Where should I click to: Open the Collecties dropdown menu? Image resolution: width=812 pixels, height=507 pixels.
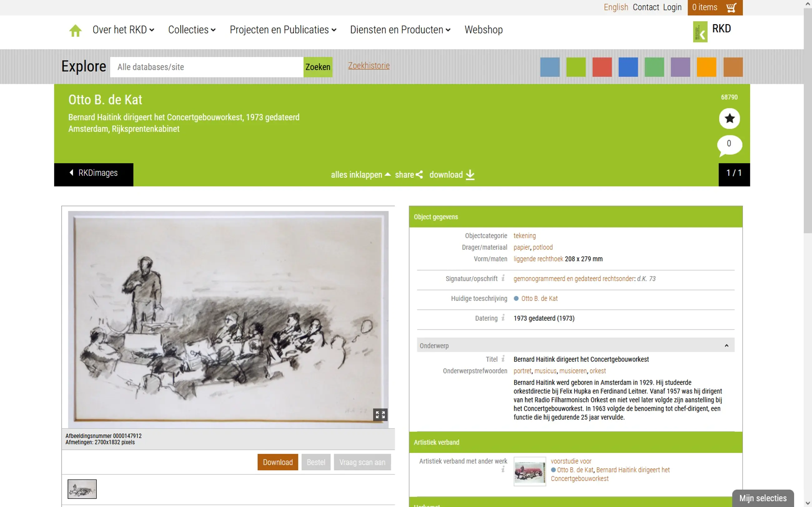[191, 30]
